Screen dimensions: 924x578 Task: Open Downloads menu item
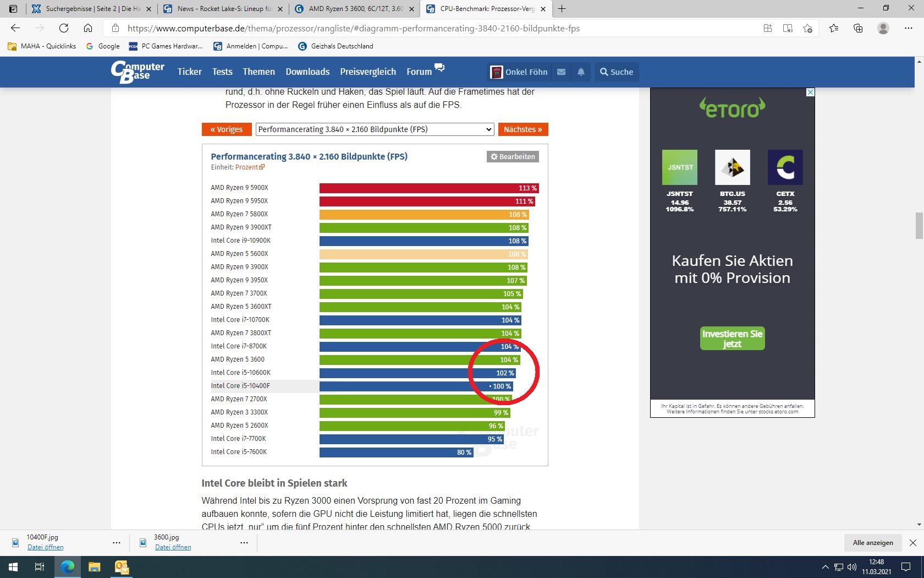(x=307, y=72)
